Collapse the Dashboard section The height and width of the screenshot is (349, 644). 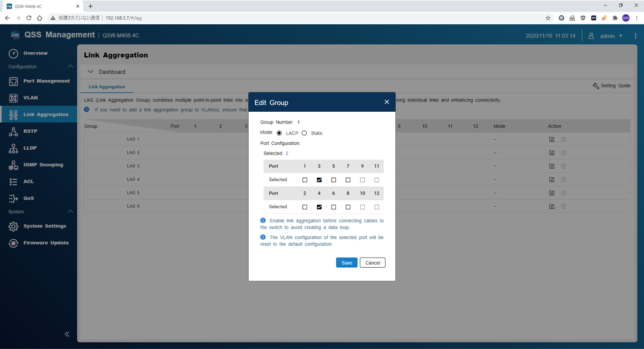[x=91, y=72]
